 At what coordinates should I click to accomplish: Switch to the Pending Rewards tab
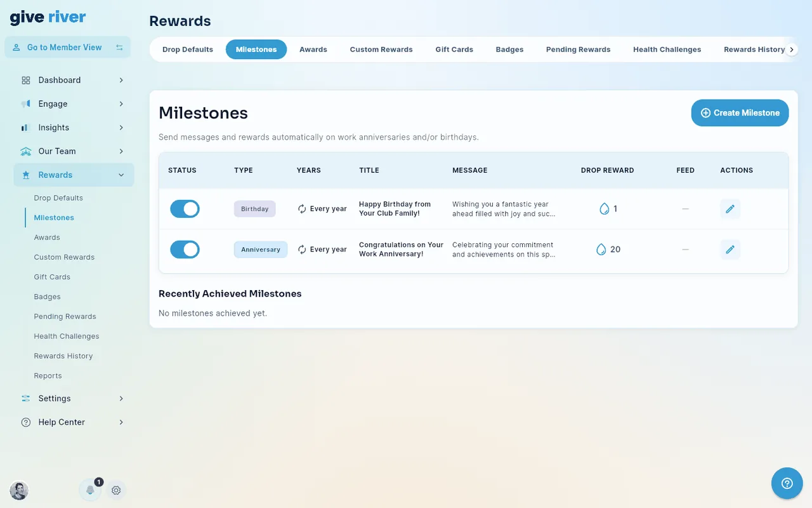click(579, 50)
